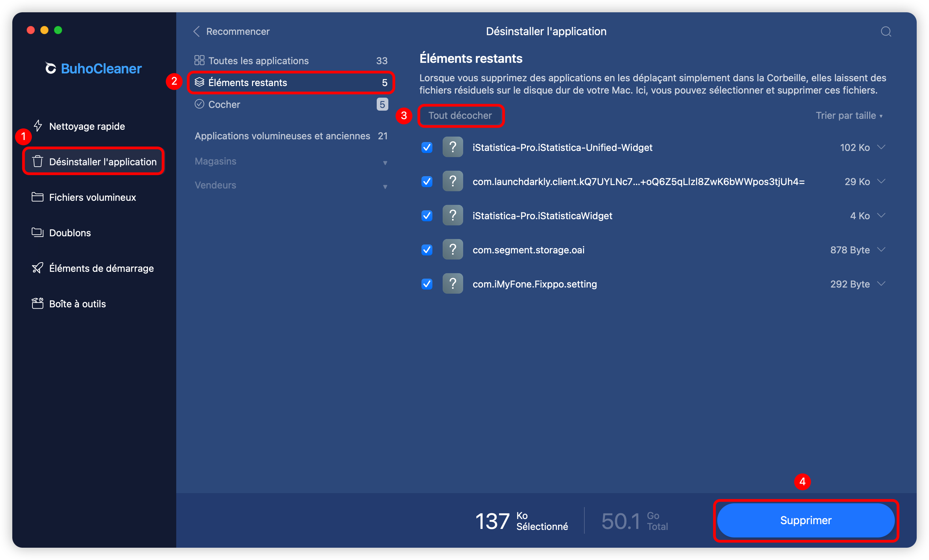Uncheck the com.segment.storage.oai checkbox

pyautogui.click(x=427, y=250)
